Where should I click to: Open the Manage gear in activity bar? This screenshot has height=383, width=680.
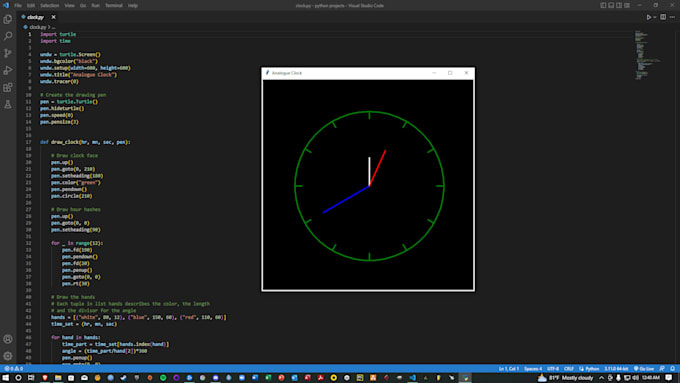click(8, 356)
